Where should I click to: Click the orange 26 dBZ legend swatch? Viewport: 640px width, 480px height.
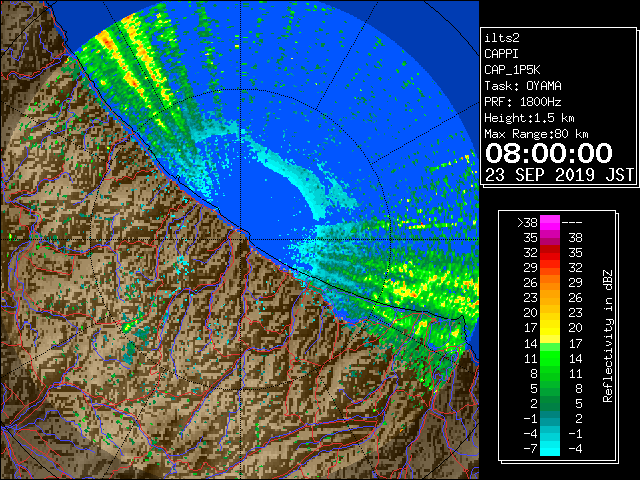pyautogui.click(x=550, y=283)
